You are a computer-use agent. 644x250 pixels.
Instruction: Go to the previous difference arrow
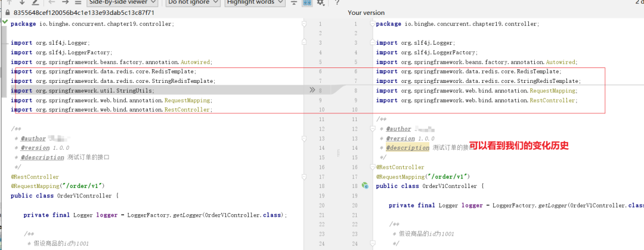click(9, 2)
